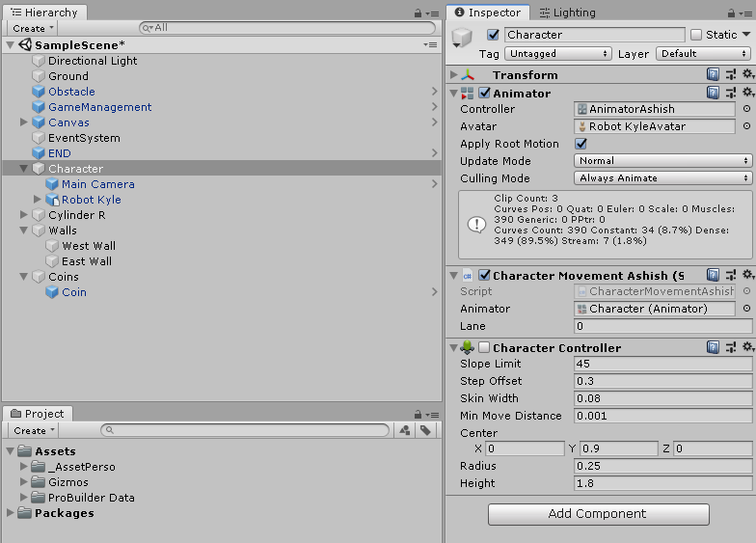Disable the Animator component checkbox
Screen dimensions: 756x543
[x=484, y=93]
